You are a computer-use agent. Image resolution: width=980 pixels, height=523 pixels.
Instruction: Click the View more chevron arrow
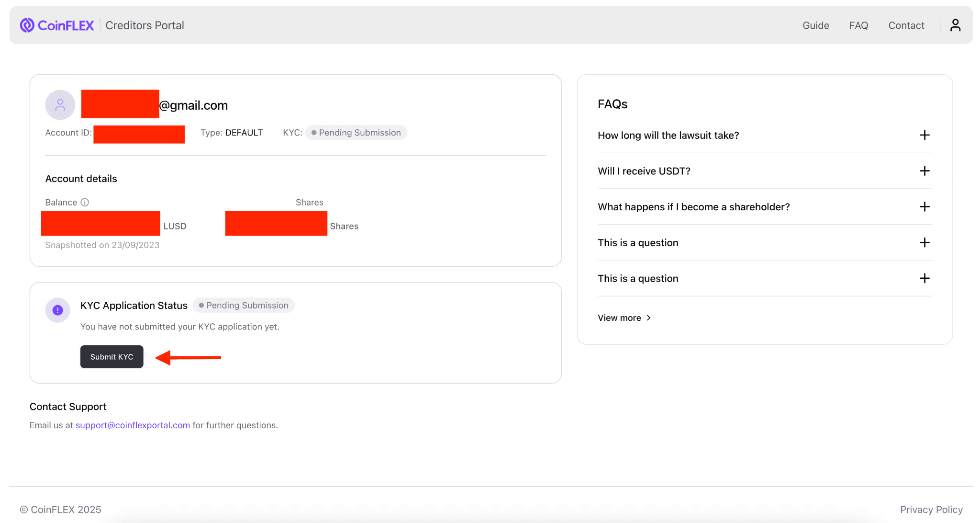click(x=648, y=318)
